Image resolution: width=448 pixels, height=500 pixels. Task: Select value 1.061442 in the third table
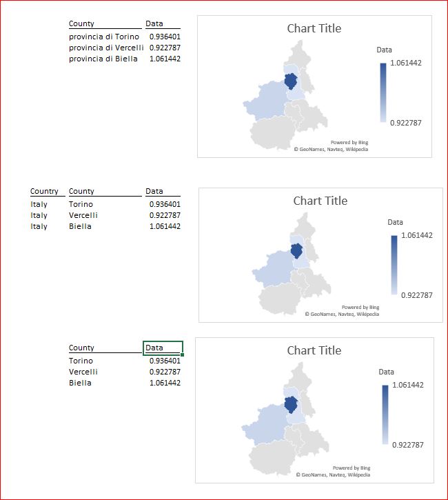click(x=165, y=383)
